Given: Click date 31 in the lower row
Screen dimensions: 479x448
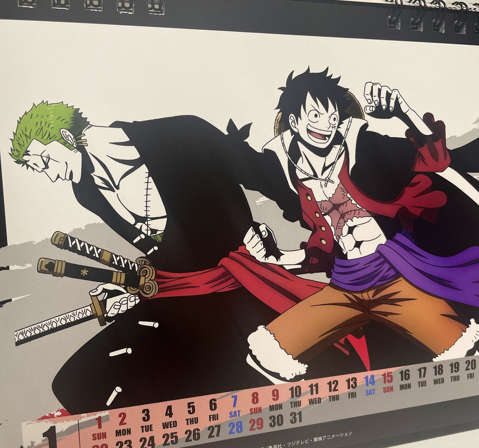Looking at the screenshot, I should 295,417.
